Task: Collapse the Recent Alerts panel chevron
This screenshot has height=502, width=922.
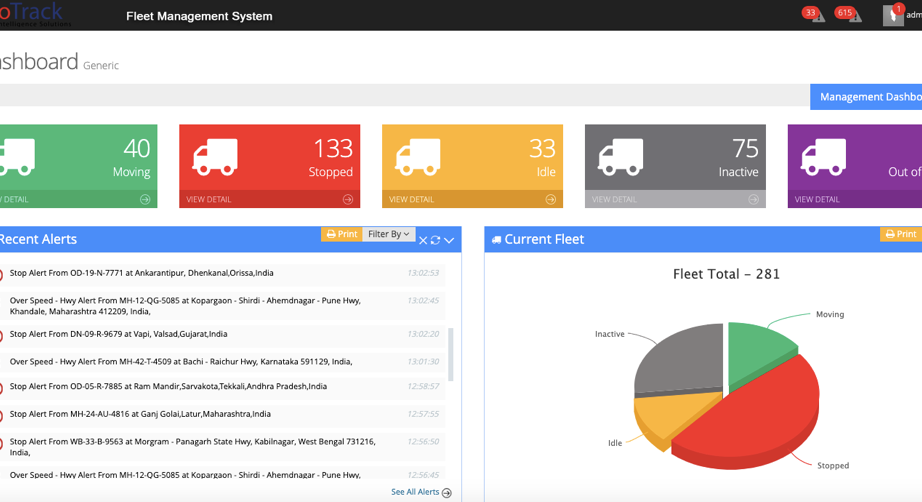Action: pyautogui.click(x=449, y=240)
